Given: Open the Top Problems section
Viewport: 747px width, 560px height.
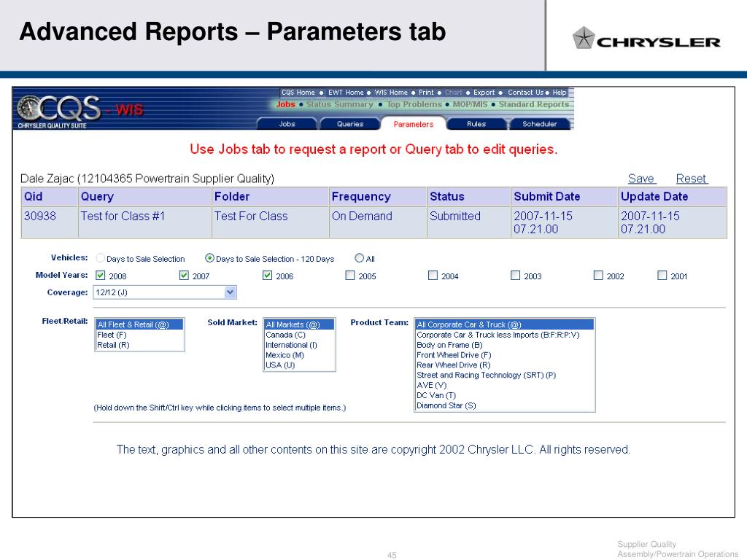Looking at the screenshot, I should 414,104.
